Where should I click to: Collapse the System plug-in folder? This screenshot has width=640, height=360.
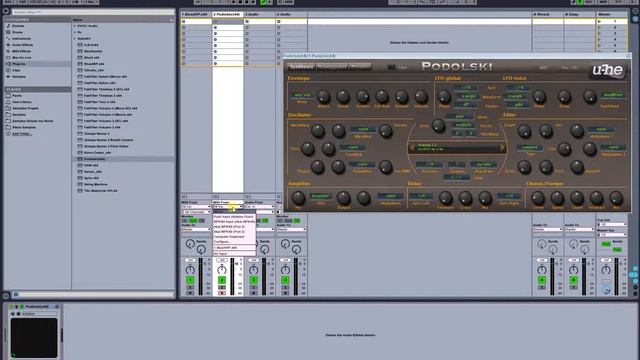click(x=75, y=38)
